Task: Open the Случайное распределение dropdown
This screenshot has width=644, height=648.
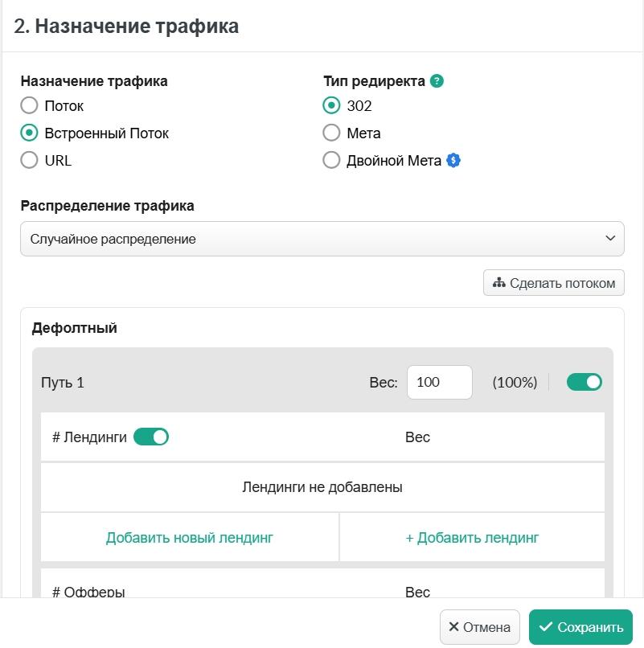Action: coord(322,239)
